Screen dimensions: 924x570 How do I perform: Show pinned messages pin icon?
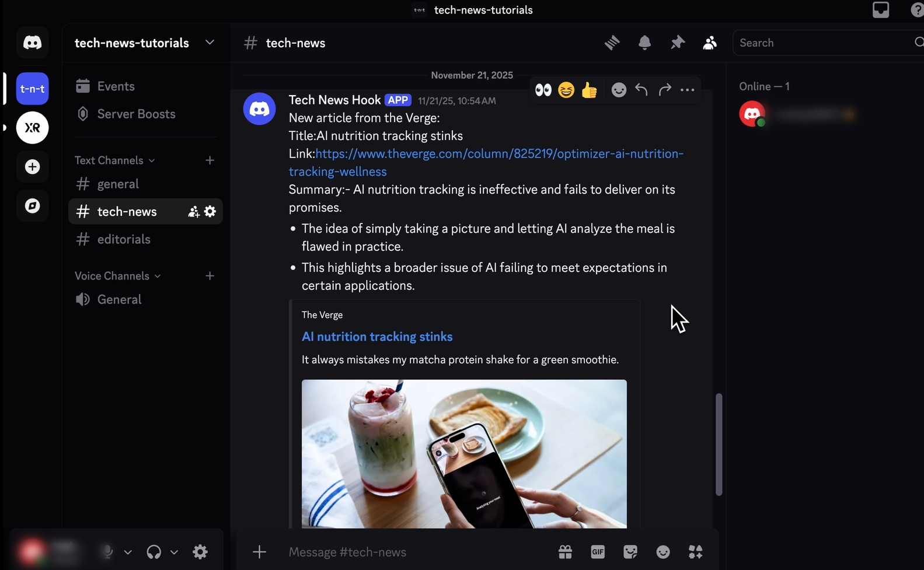[677, 43]
